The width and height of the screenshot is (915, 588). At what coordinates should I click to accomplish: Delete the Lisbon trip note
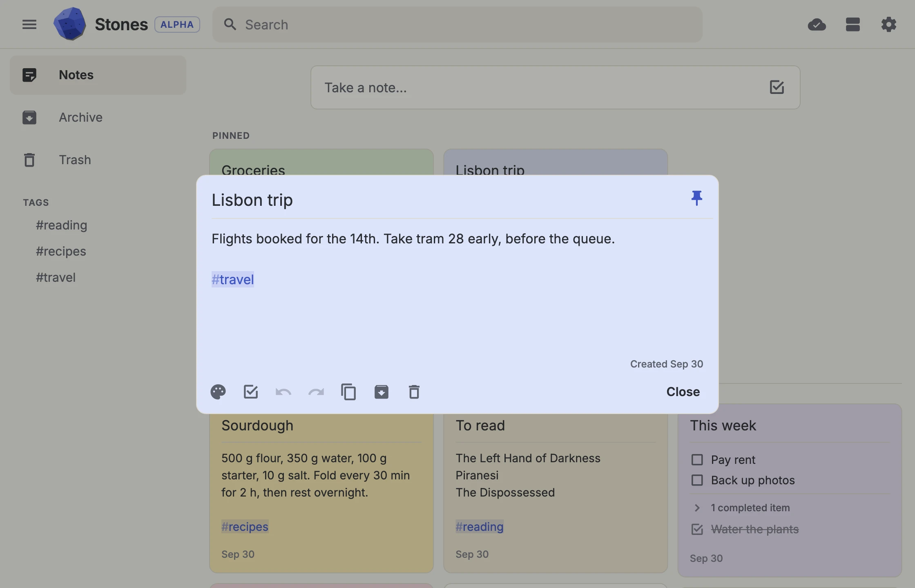[x=414, y=392]
